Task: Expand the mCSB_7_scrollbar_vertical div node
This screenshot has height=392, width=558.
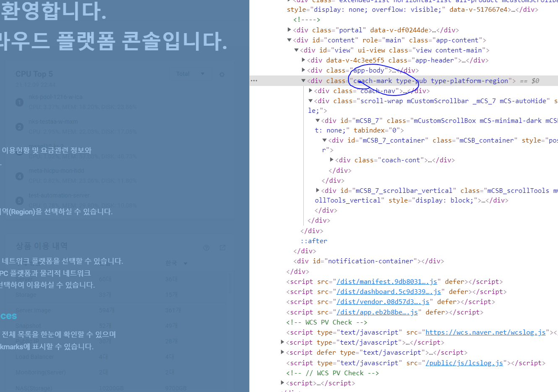Action: 318,190
